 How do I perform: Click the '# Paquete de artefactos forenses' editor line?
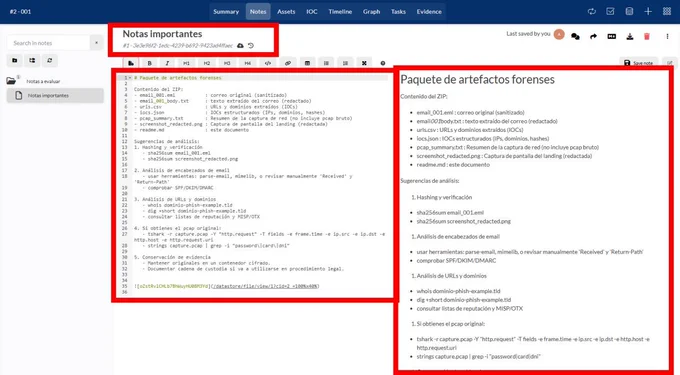click(x=178, y=78)
